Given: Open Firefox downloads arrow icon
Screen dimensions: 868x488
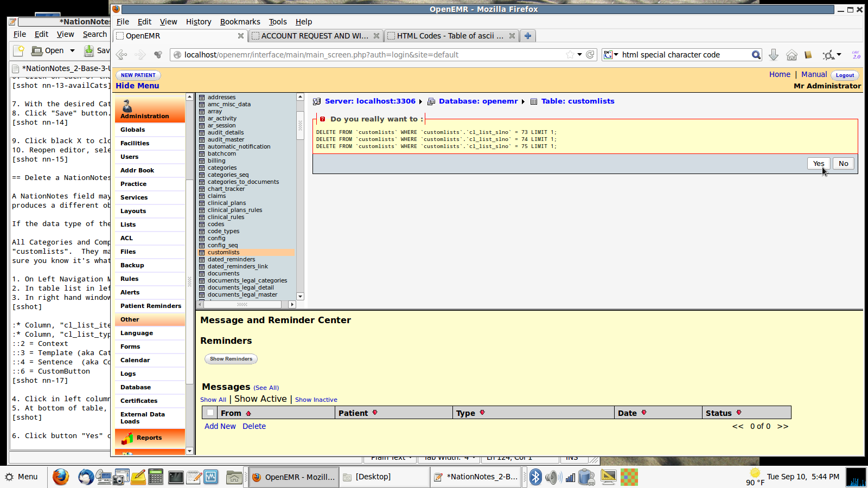Looking at the screenshot, I should [774, 55].
